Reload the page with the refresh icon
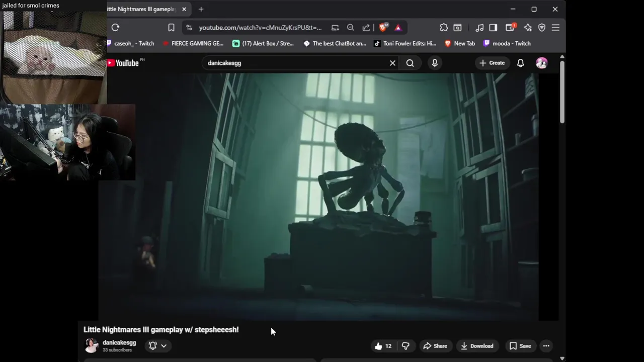This screenshot has height=362, width=644. (x=115, y=28)
